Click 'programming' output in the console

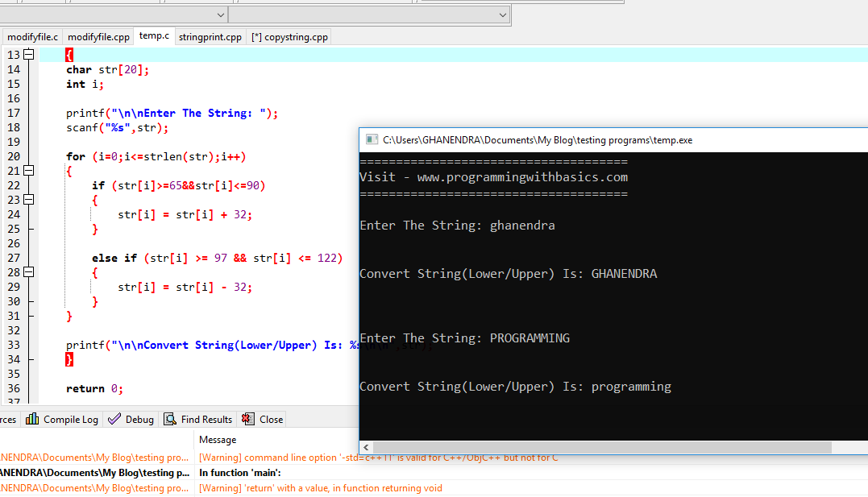[x=631, y=387]
